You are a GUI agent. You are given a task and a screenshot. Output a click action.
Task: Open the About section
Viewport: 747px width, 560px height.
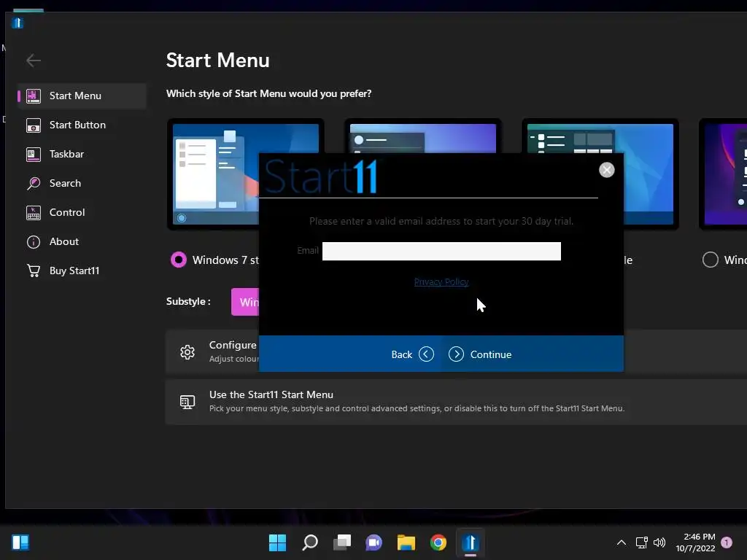click(x=82, y=241)
